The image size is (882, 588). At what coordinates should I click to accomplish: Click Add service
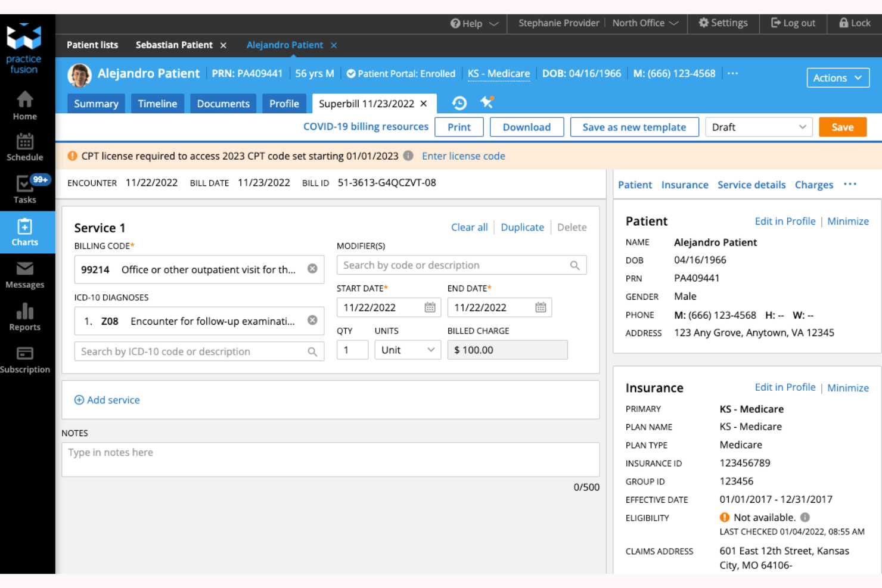(107, 400)
